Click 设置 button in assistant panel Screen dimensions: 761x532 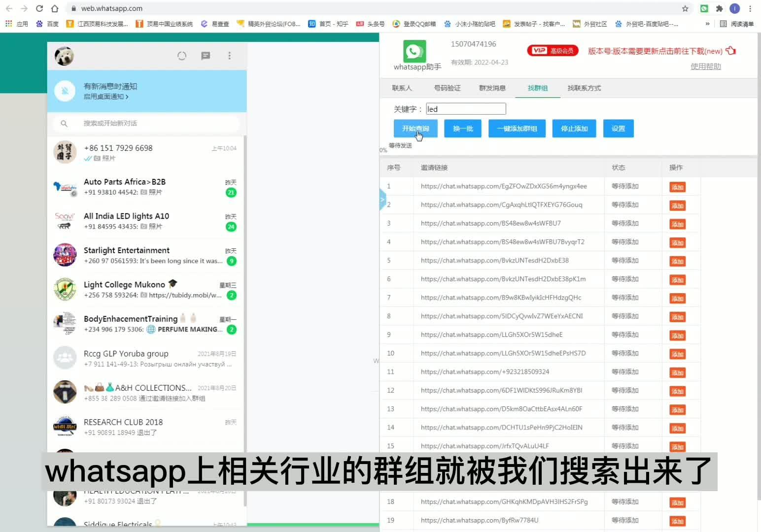coord(619,129)
